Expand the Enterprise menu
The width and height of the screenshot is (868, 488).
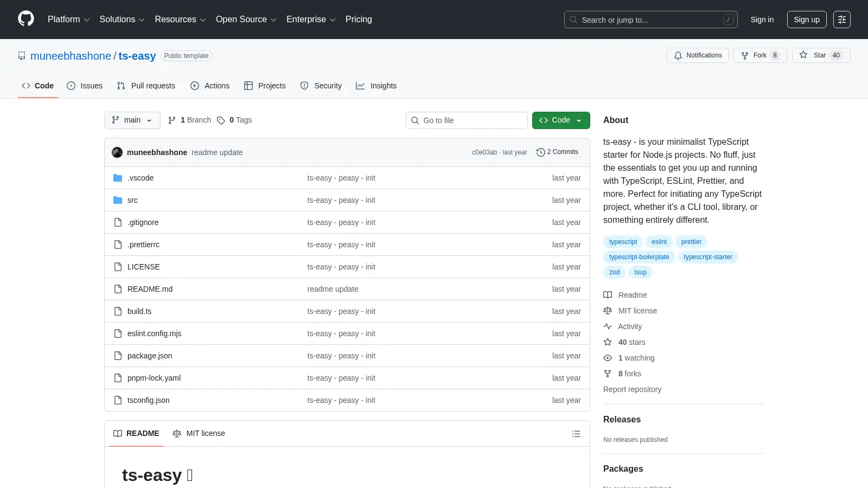click(311, 20)
